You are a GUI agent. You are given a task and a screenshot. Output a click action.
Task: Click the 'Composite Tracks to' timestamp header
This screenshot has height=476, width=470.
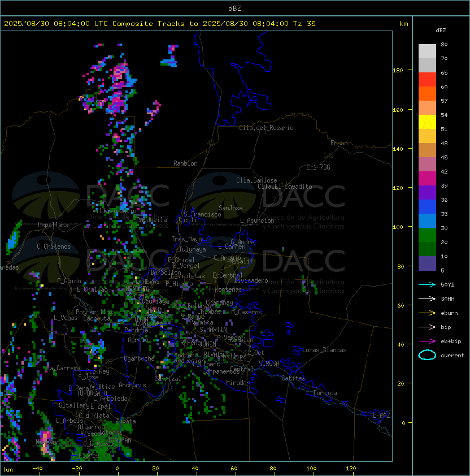tap(160, 24)
